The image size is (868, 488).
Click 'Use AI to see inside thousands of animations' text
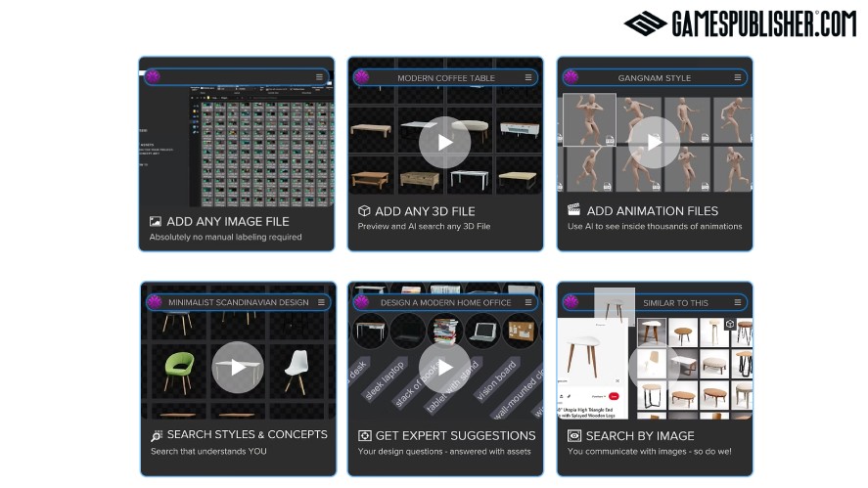tap(655, 226)
